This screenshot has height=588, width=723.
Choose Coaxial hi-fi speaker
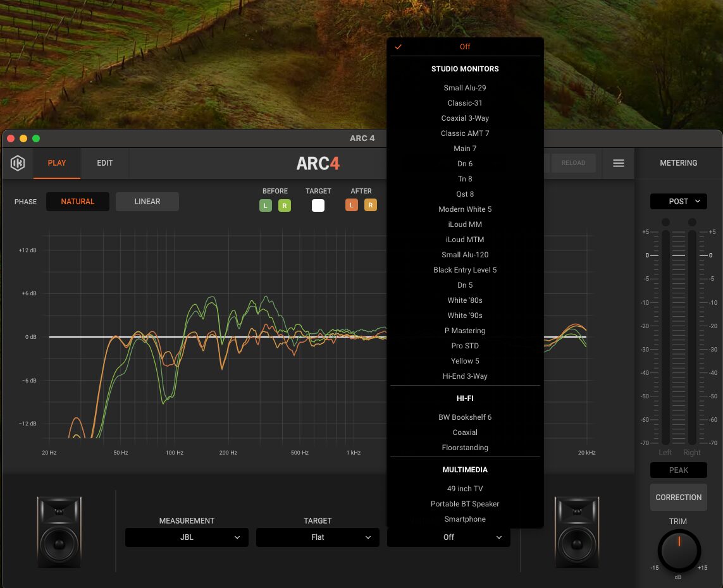(x=465, y=432)
